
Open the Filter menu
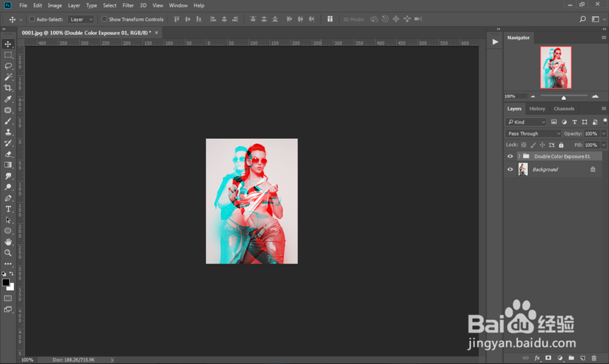click(x=128, y=5)
